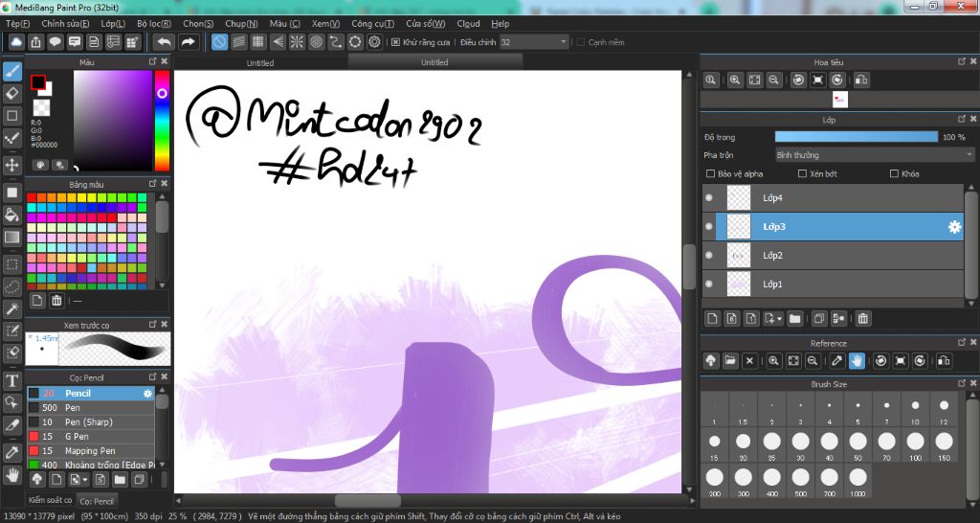Hide layer Lớp1 visibility dot

coord(709,284)
